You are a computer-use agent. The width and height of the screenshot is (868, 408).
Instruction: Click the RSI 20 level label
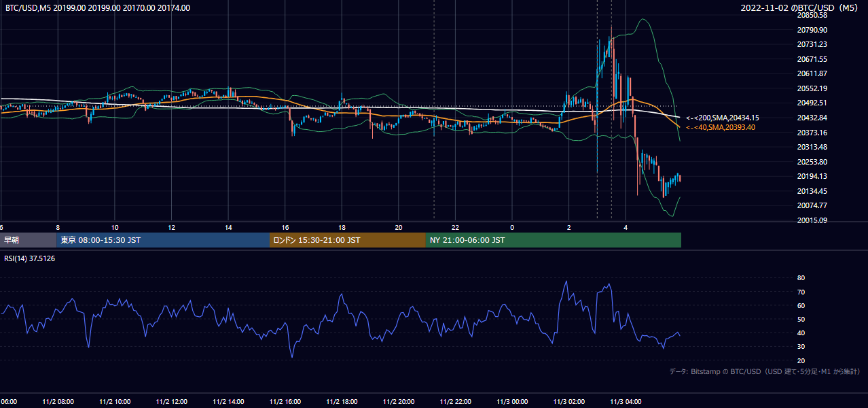(801, 360)
